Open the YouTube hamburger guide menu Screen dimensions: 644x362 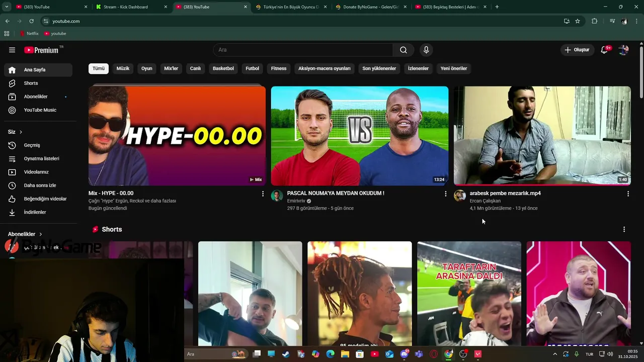pyautogui.click(x=12, y=50)
